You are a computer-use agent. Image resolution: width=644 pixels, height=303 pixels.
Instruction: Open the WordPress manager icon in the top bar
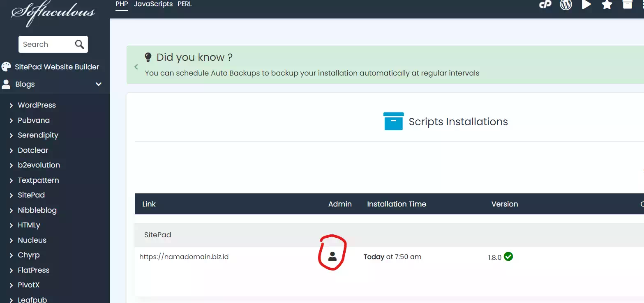coord(566,5)
